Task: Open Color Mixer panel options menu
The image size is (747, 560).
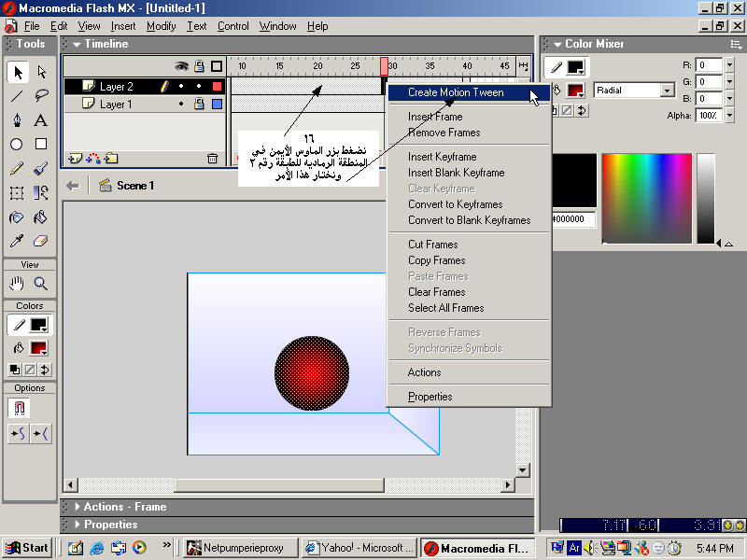Action: tap(736, 44)
